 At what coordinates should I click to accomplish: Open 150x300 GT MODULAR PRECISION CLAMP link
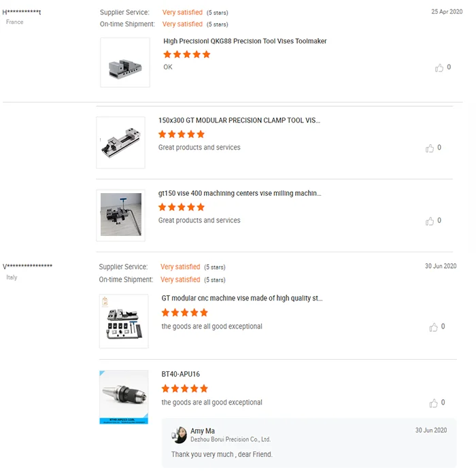(x=239, y=120)
